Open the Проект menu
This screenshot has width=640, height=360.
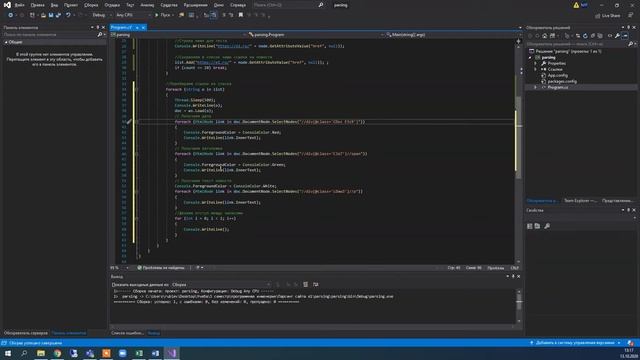(x=71, y=5)
